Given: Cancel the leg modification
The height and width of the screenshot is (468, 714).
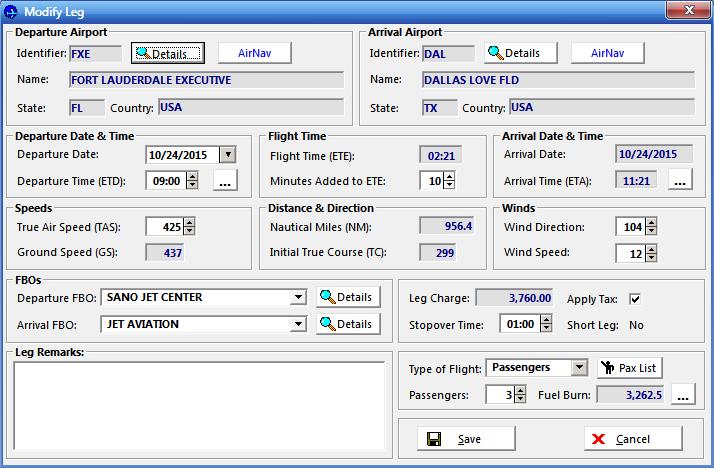Looking at the screenshot, I should point(632,439).
